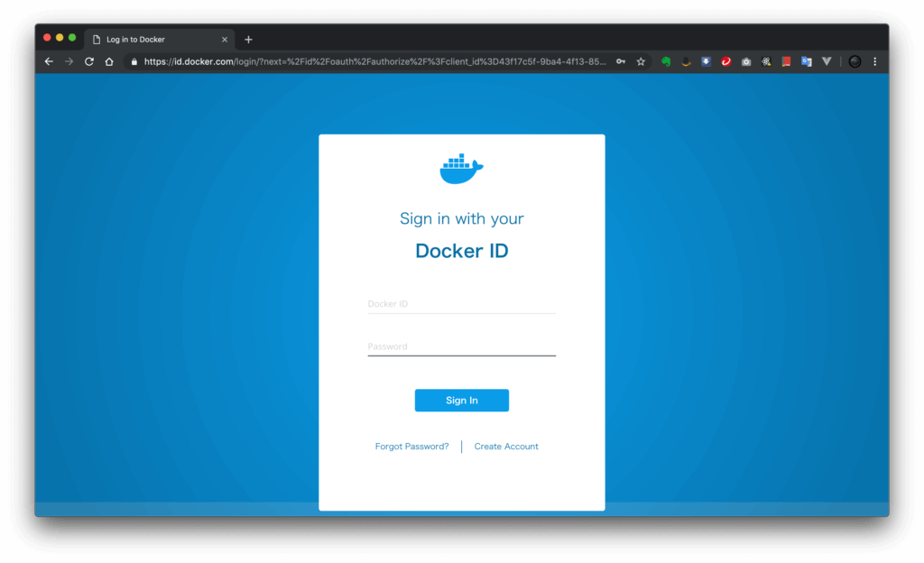This screenshot has height=563, width=924.
Task: Open the React developer tools extension
Action: tap(766, 61)
